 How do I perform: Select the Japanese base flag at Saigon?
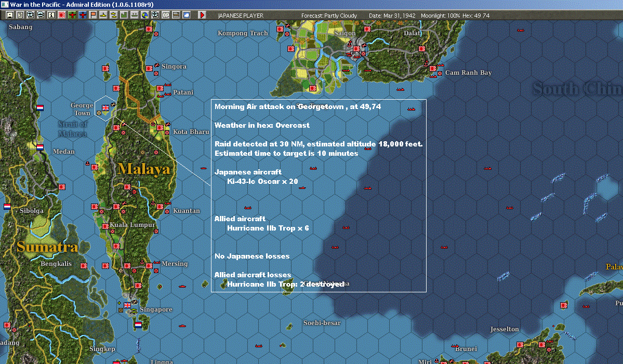pyautogui.click(x=356, y=49)
